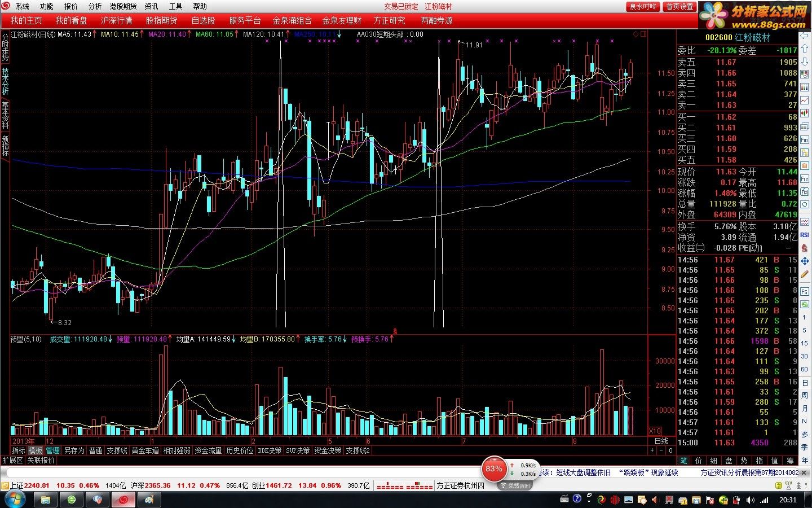Screen dimensions: 812x508
Task: Open the 扩展区 panel
Action: click(13, 460)
